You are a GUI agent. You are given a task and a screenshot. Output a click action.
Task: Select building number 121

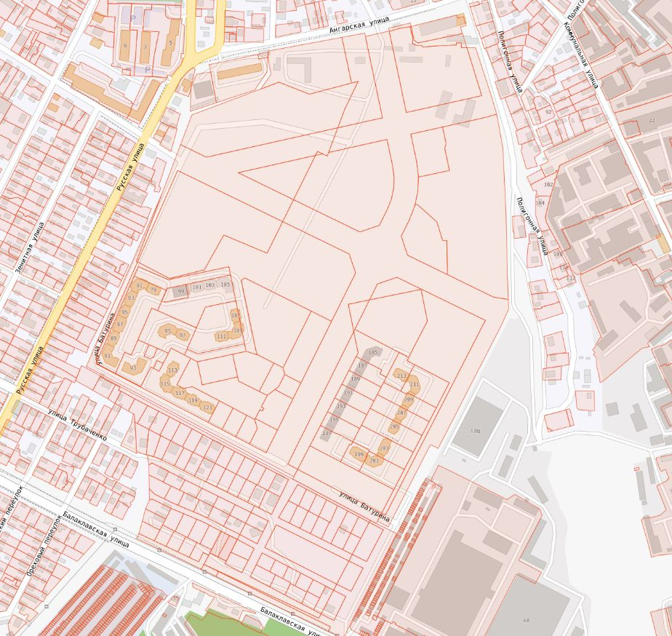click(x=207, y=408)
